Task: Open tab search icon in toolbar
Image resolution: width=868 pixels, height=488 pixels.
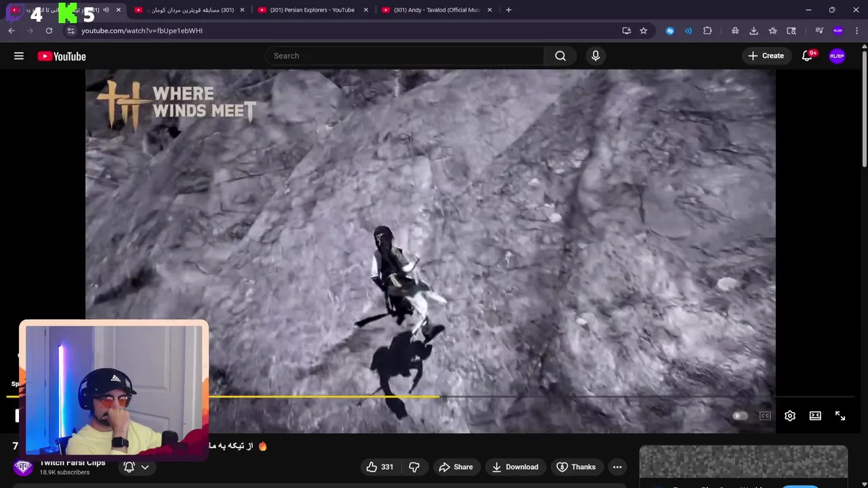Action: (x=791, y=30)
